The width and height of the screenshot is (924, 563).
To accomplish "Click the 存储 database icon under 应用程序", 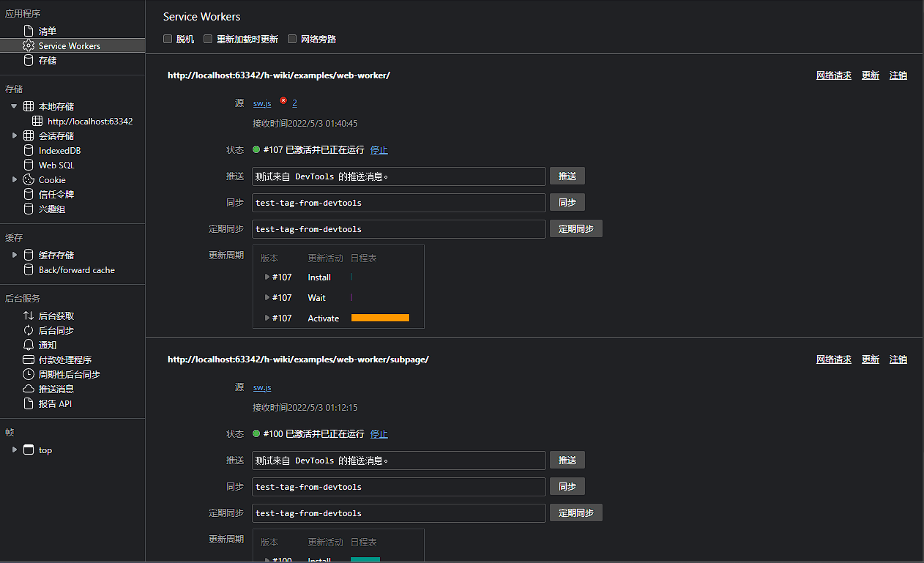I will point(29,60).
